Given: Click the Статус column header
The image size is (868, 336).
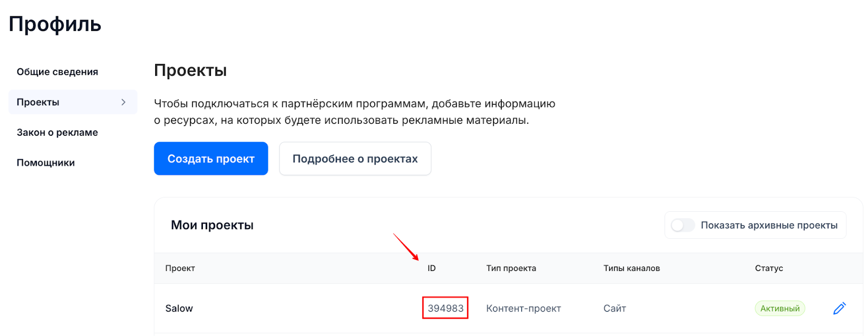Looking at the screenshot, I should (x=769, y=268).
